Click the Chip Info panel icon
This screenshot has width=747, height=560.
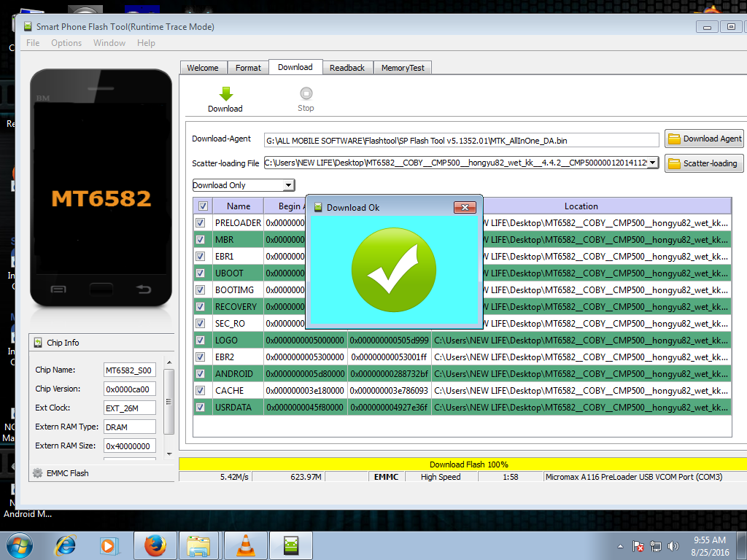coord(37,343)
